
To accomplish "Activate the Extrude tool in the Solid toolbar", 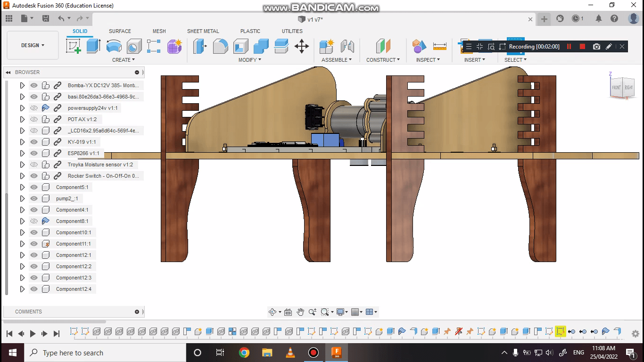I will click(x=93, y=46).
